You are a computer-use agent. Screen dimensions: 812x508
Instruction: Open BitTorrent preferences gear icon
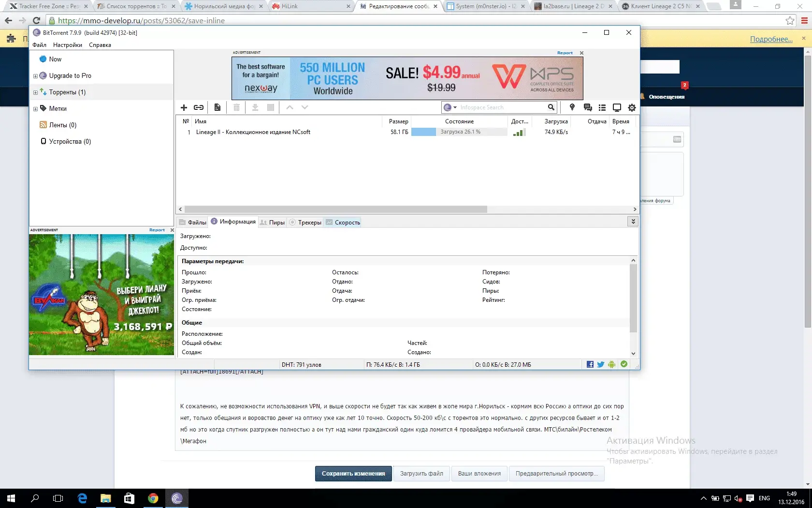pos(632,107)
